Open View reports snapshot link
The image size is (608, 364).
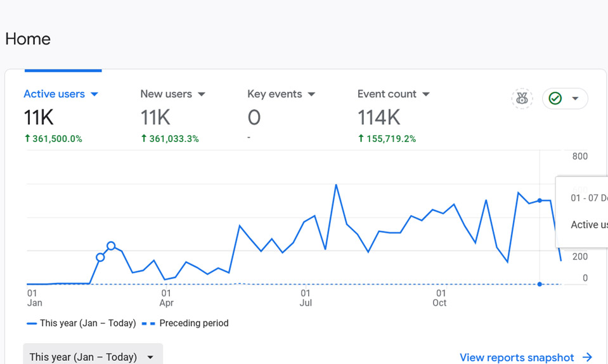pos(517,358)
